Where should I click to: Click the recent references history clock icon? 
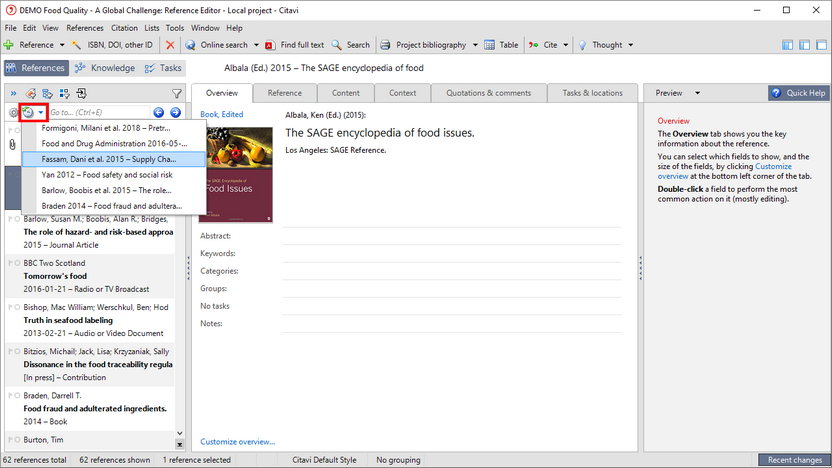point(28,112)
